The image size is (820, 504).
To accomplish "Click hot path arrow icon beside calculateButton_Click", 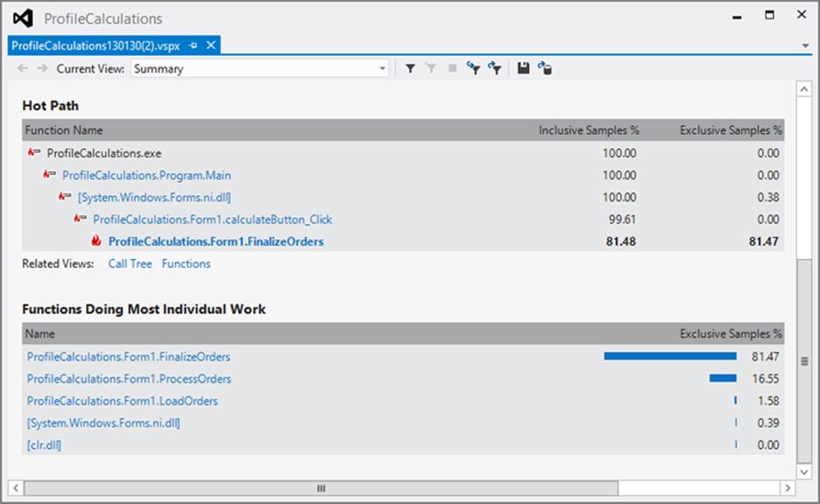I will point(81,218).
